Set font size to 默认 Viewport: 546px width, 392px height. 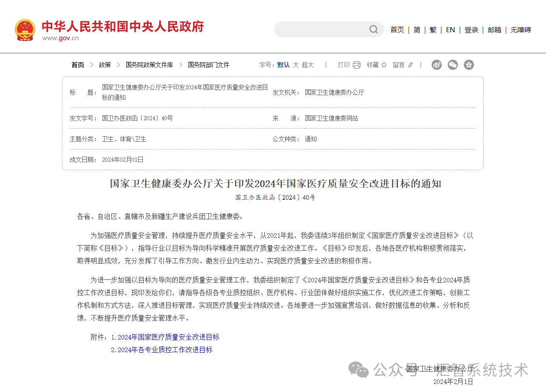point(283,65)
